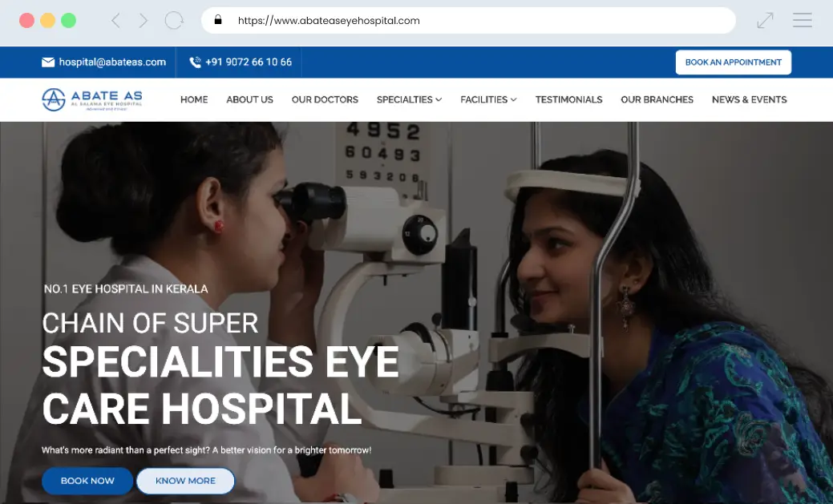
Task: Reload the page with refresh icon
Action: (174, 21)
